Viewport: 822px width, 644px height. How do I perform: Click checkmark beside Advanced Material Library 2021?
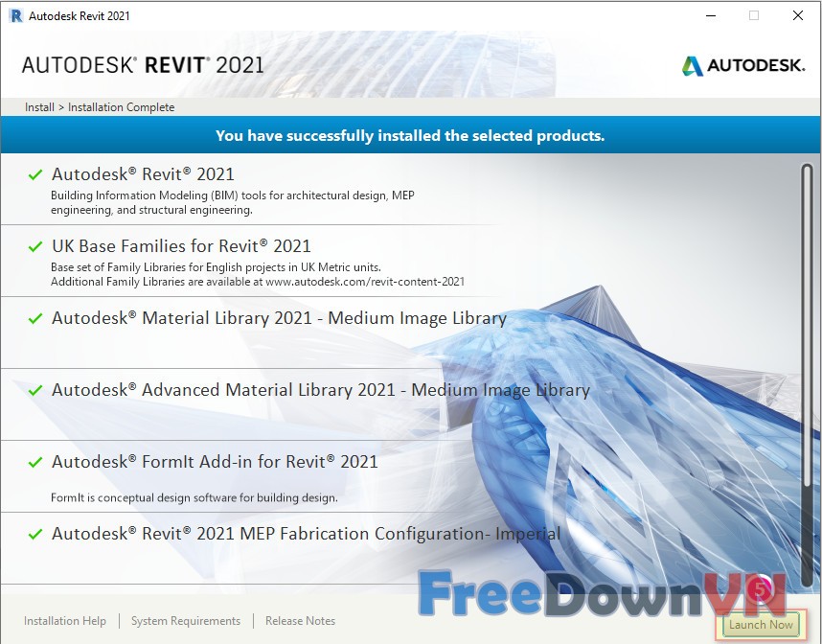35,391
